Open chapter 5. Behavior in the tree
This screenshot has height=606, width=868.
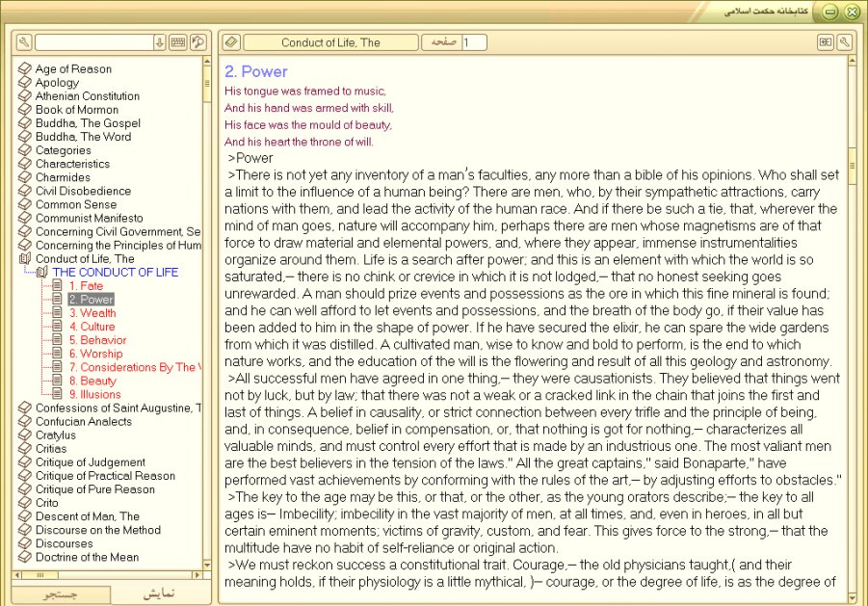(97, 340)
